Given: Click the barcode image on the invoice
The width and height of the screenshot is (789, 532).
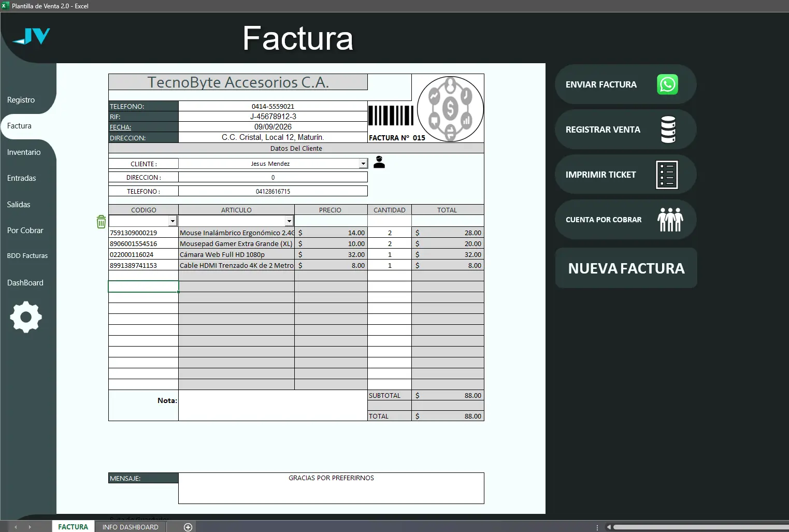Looking at the screenshot, I should point(391,116).
